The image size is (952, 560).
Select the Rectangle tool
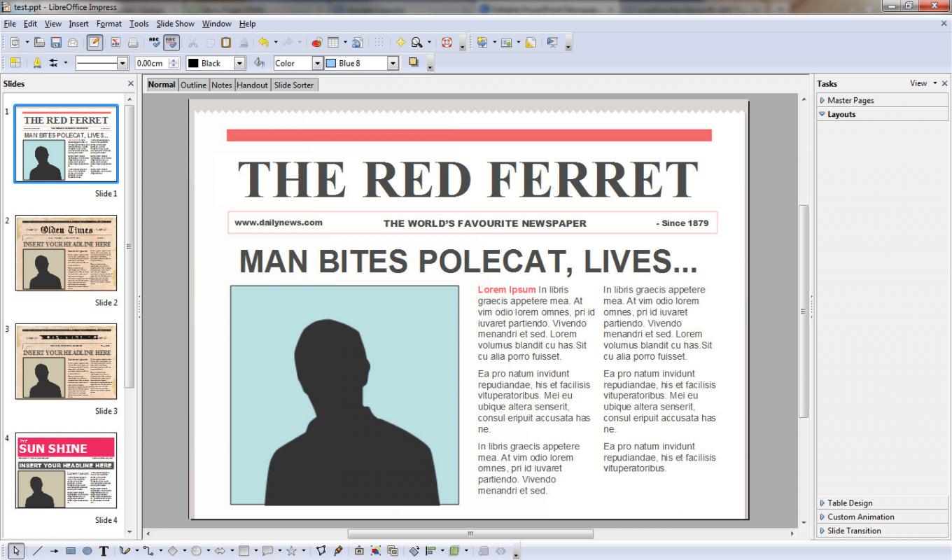[x=71, y=552]
